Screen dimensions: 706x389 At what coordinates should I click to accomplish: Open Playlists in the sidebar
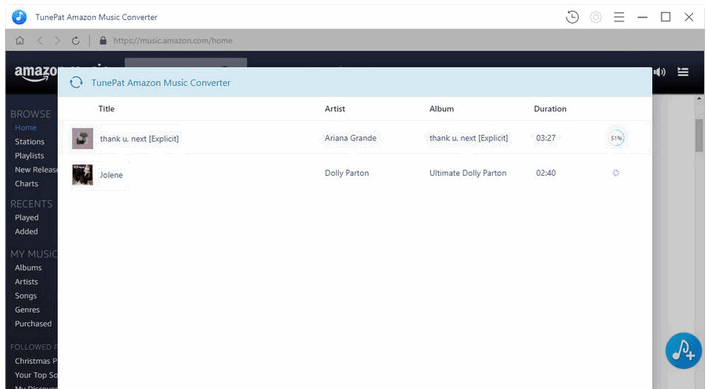[x=29, y=156]
